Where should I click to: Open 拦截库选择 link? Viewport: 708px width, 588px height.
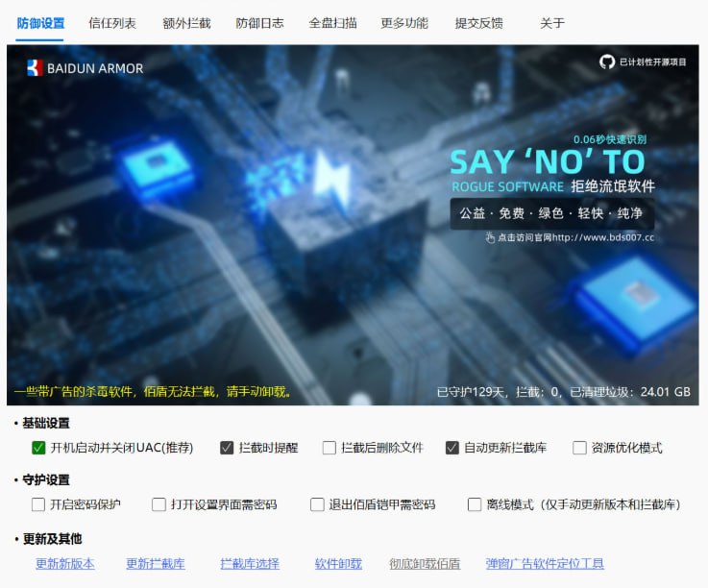pyautogui.click(x=250, y=564)
